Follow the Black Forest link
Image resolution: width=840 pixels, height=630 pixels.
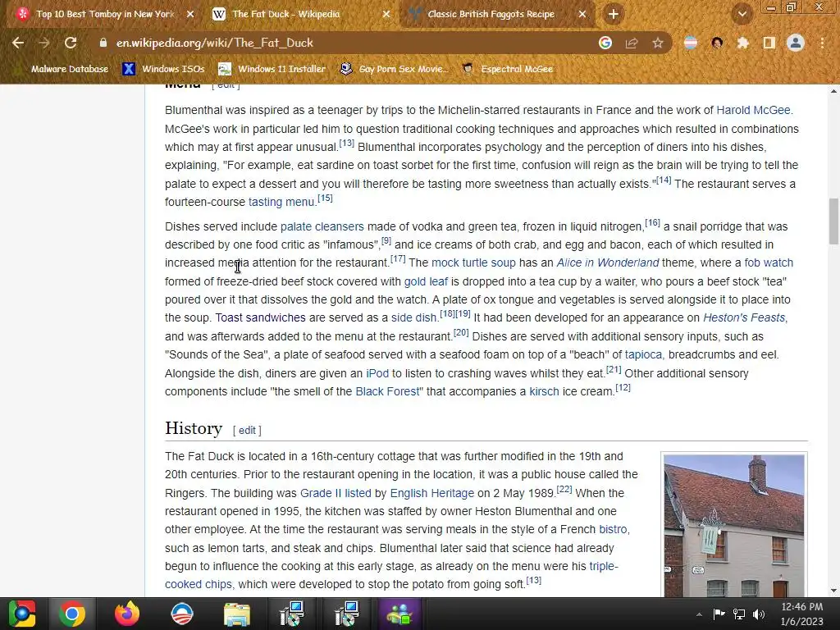click(x=387, y=391)
